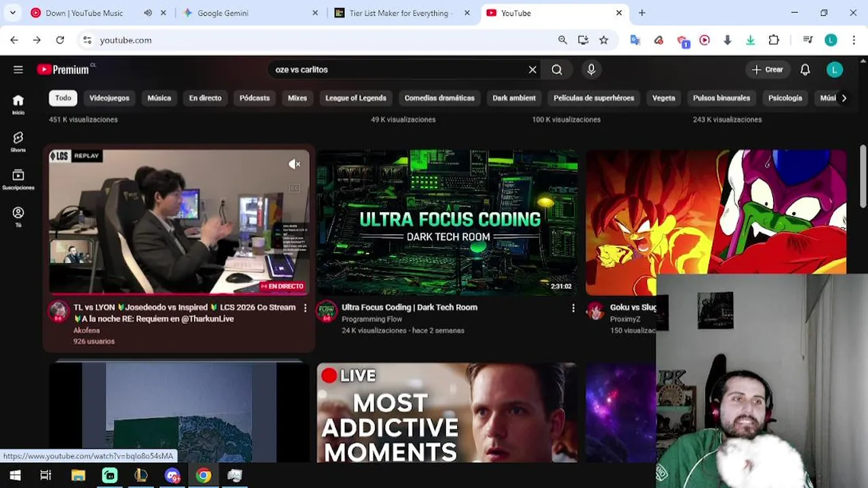Switch to the Google Gemini tab
The image size is (868, 488).
pos(249,13)
